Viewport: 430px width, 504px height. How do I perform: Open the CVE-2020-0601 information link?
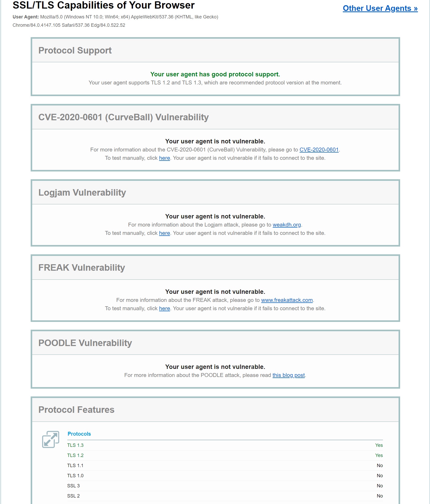319,150
